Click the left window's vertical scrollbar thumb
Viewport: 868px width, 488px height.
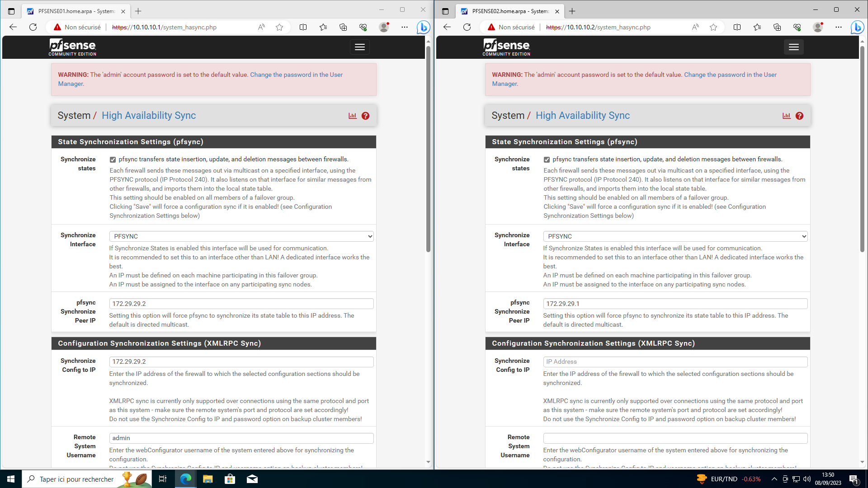coord(428,149)
